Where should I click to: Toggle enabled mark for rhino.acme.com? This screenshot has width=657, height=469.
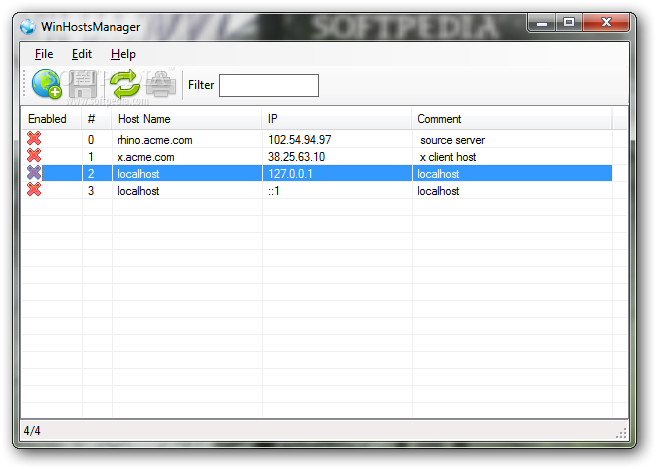(34, 138)
